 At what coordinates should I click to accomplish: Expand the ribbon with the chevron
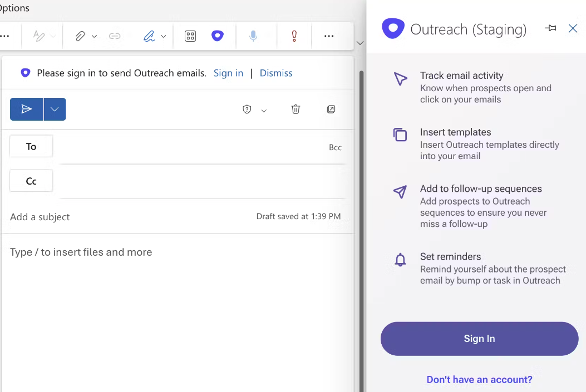(x=360, y=43)
